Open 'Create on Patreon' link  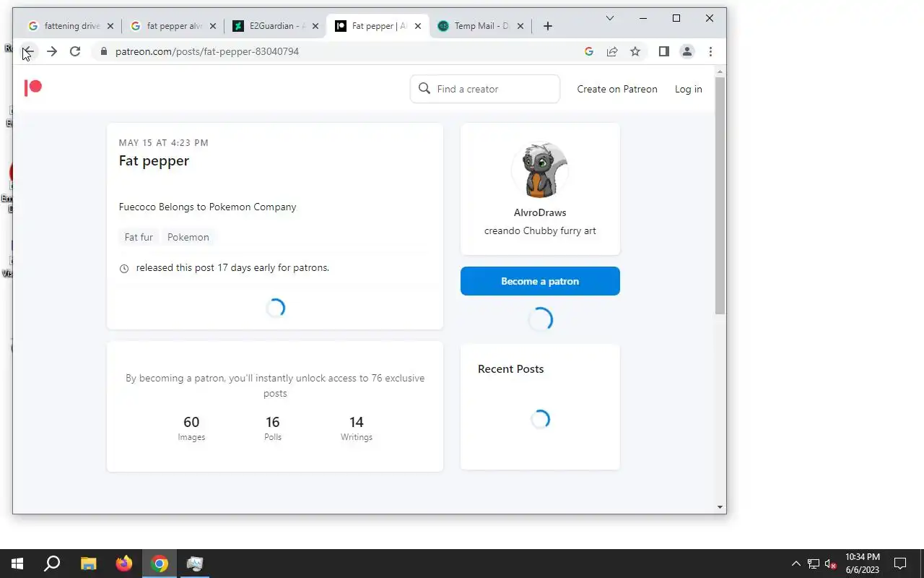click(617, 89)
